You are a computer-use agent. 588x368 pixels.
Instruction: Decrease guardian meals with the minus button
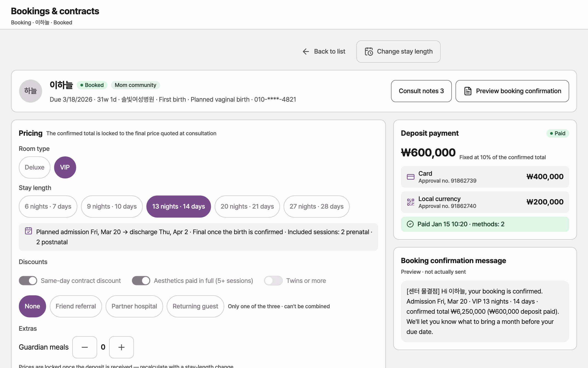point(85,347)
